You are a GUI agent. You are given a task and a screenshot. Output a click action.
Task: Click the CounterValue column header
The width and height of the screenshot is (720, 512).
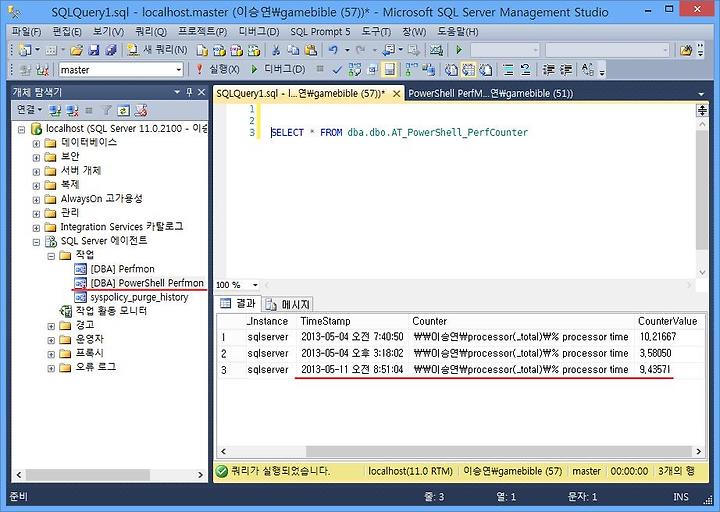(667, 321)
